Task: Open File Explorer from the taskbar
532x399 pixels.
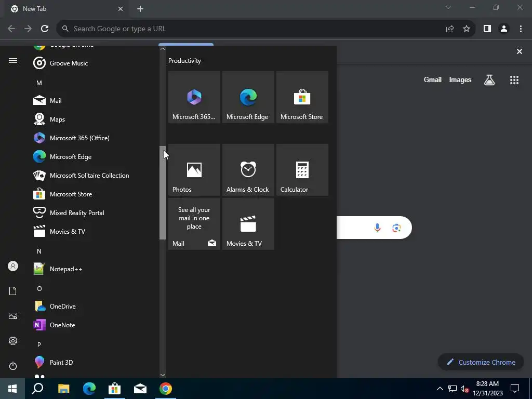Action: click(x=63, y=389)
